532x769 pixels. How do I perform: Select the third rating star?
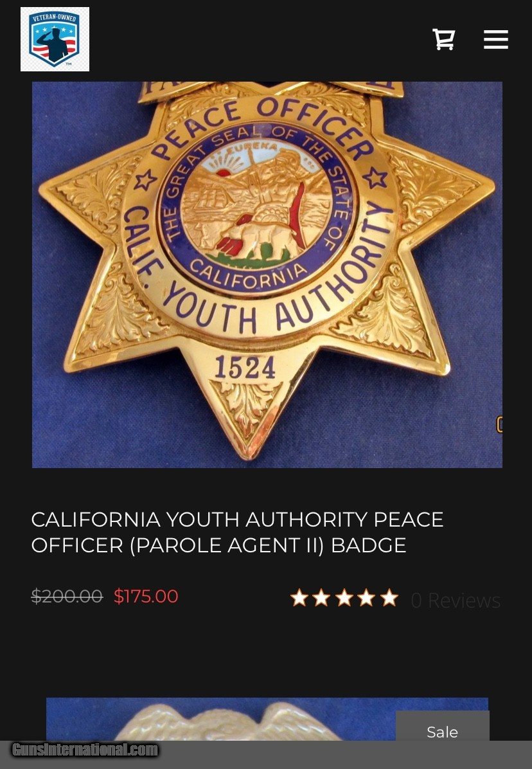pos(344,599)
